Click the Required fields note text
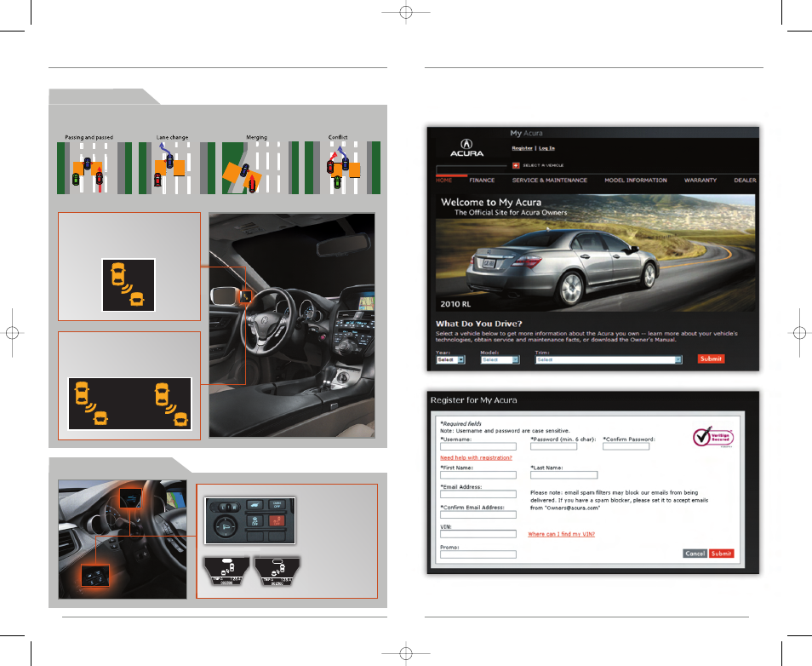Image resolution: width=812 pixels, height=666 pixels. pyautogui.click(x=460, y=423)
